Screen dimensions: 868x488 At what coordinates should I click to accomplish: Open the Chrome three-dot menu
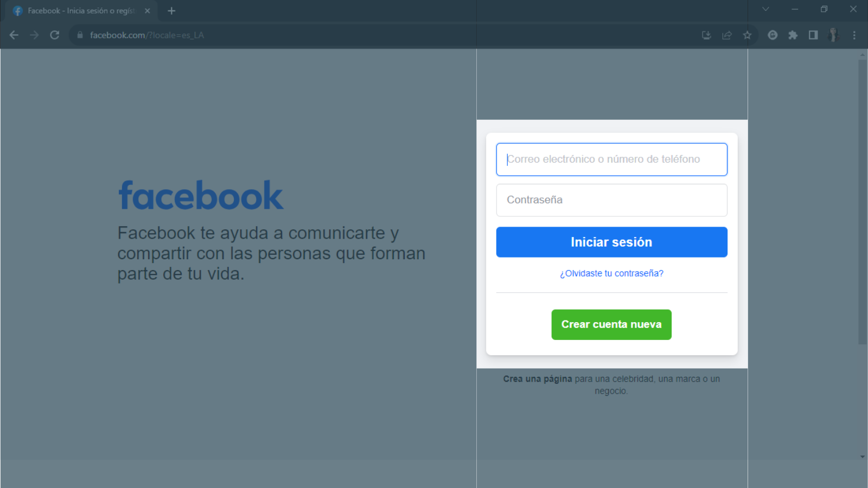pos(854,35)
